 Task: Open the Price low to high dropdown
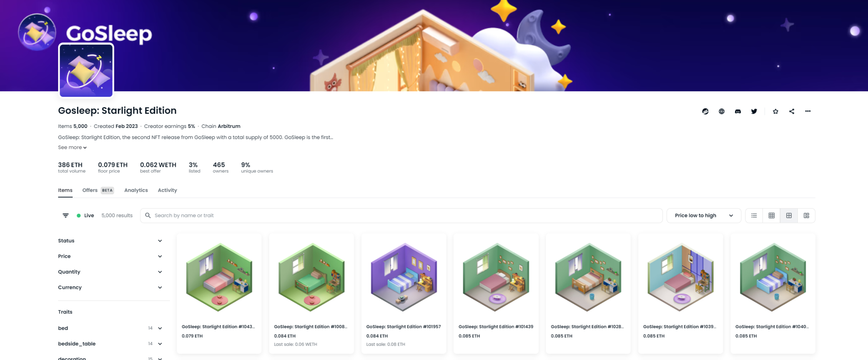[703, 216]
